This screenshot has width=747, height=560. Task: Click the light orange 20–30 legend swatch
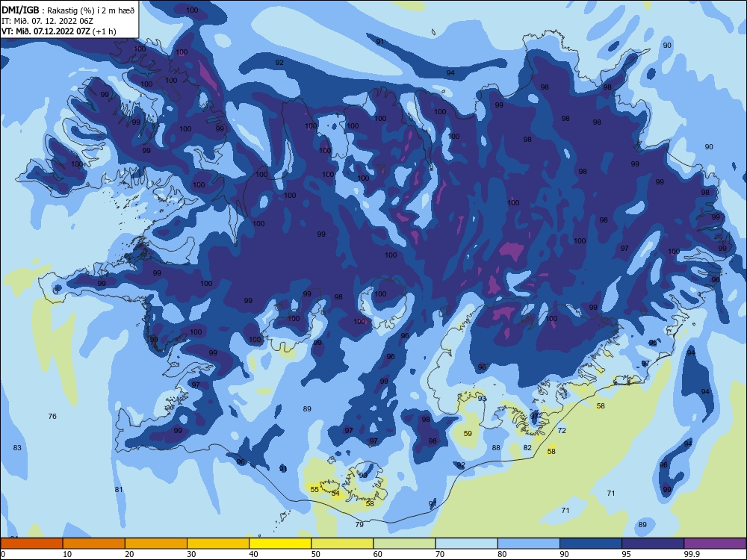(156, 544)
